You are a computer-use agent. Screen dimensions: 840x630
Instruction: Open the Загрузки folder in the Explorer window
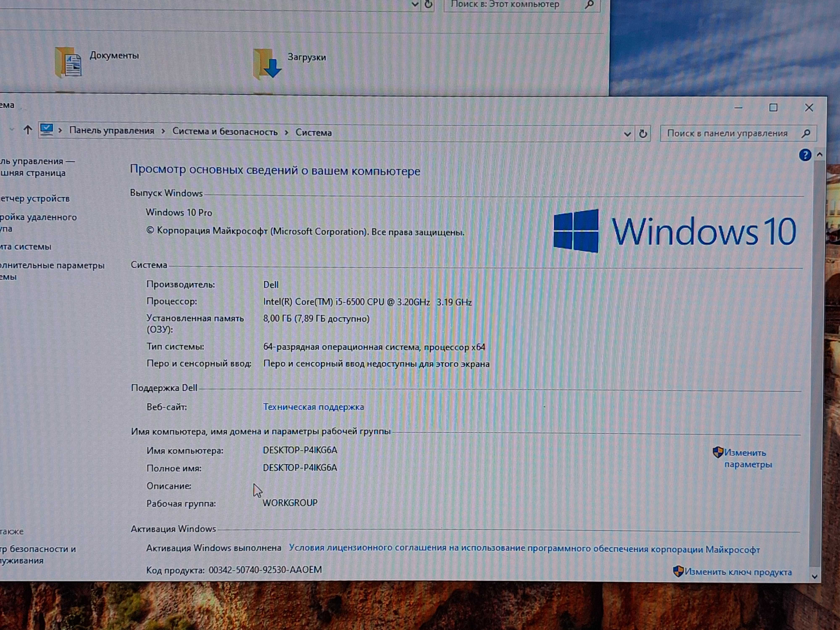tap(289, 63)
